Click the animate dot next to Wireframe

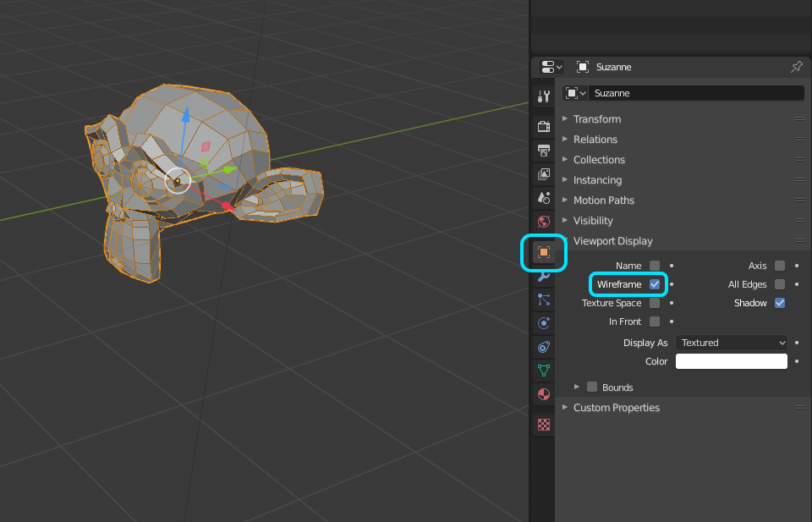tap(672, 284)
